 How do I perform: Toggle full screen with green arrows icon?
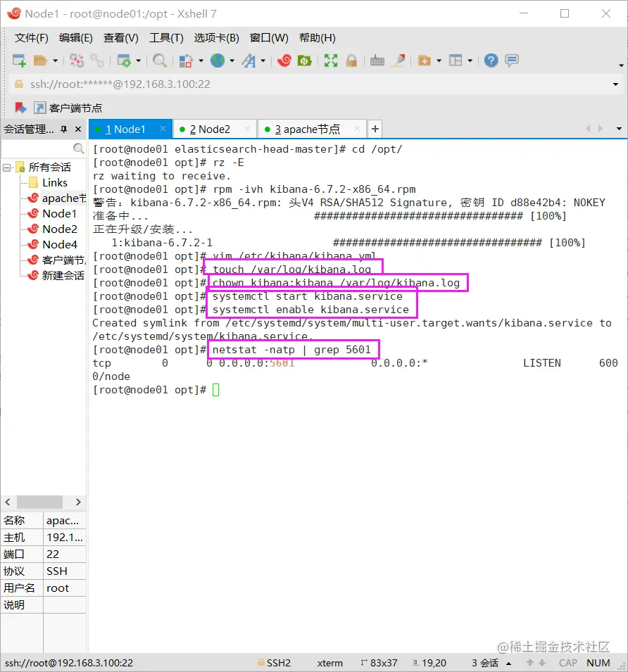(330, 61)
